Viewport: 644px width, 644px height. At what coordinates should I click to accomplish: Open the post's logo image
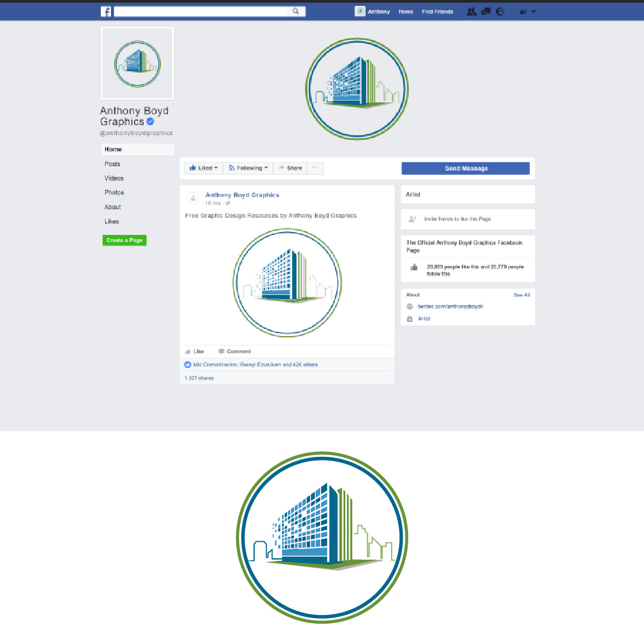[287, 283]
